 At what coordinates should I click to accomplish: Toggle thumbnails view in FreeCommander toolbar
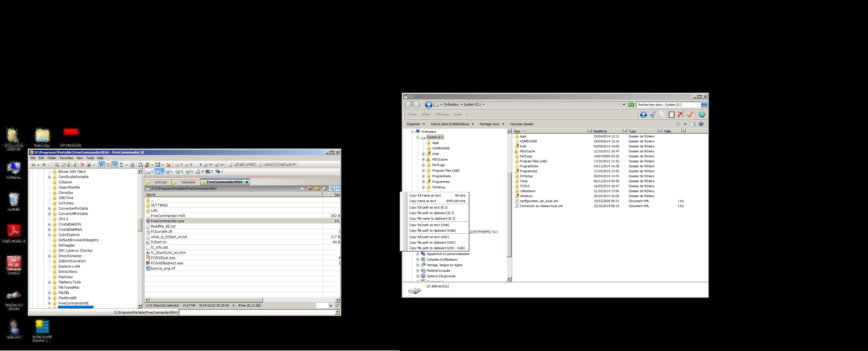[x=121, y=165]
